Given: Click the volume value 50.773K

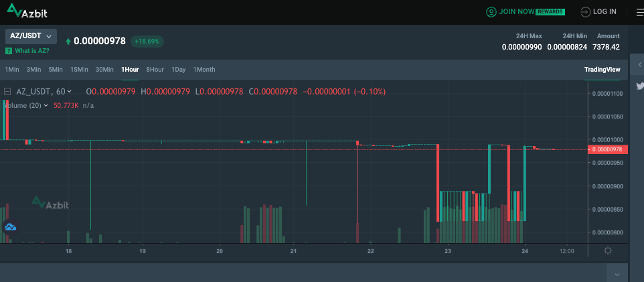Looking at the screenshot, I should coord(66,106).
